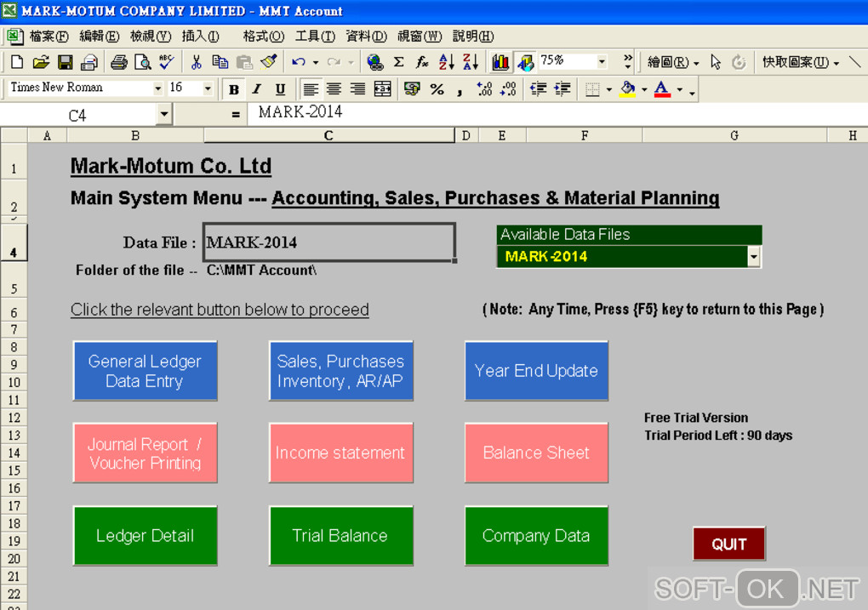Select the column C header
The image size is (868, 610).
click(328, 135)
